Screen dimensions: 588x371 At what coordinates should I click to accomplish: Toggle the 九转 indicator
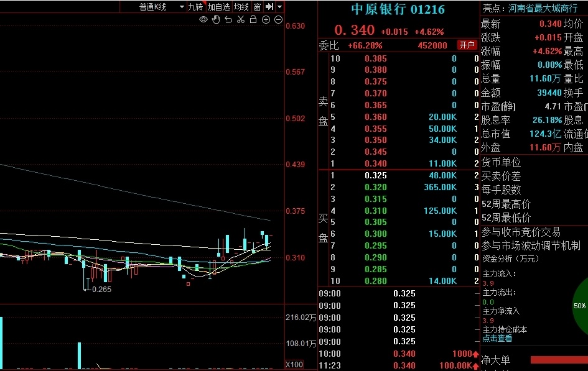(196, 7)
